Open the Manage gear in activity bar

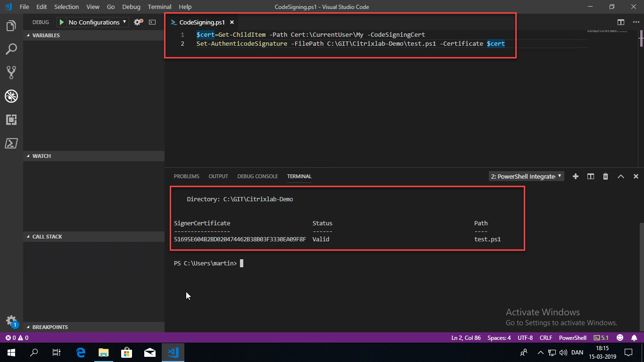click(x=11, y=321)
